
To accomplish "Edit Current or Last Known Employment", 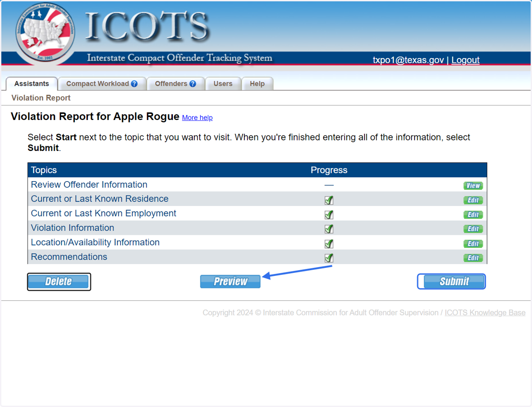I will 473,215.
